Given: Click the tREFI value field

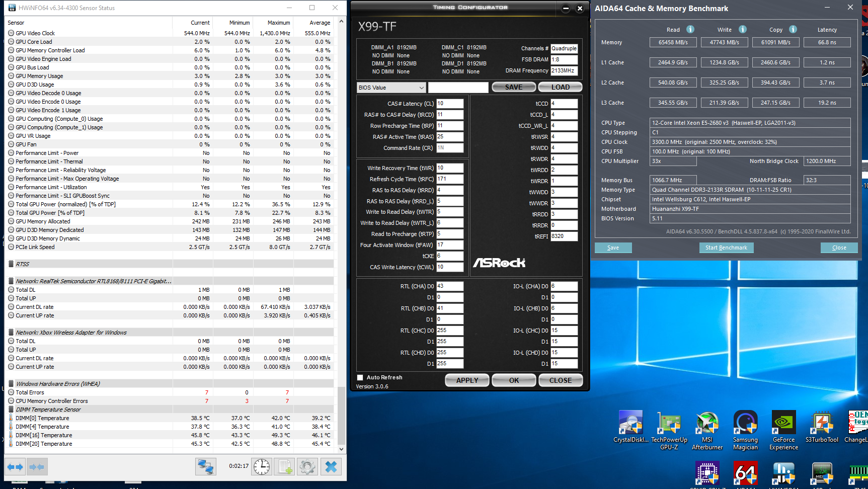Looking at the screenshot, I should tap(564, 236).
